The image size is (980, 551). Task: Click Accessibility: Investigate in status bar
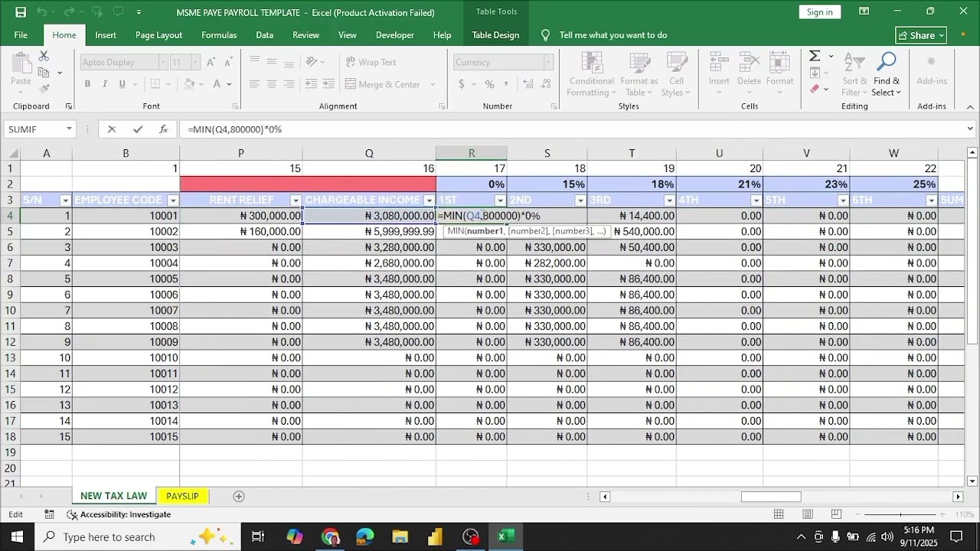(119, 514)
